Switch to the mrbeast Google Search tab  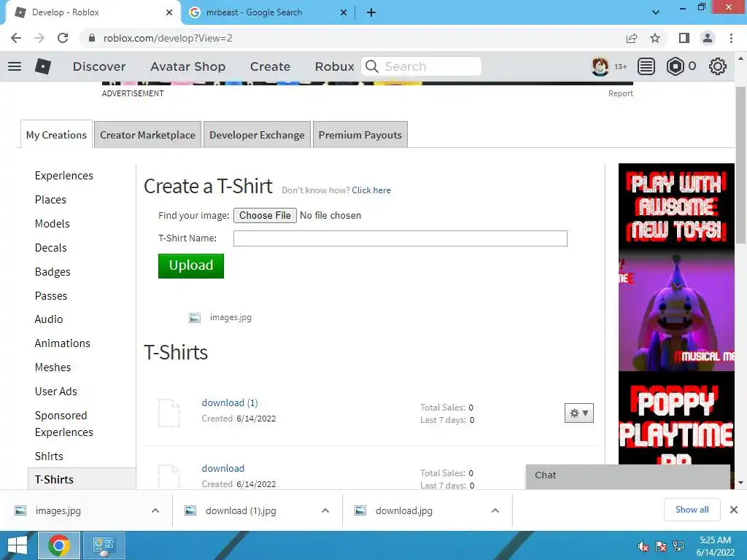(267, 13)
